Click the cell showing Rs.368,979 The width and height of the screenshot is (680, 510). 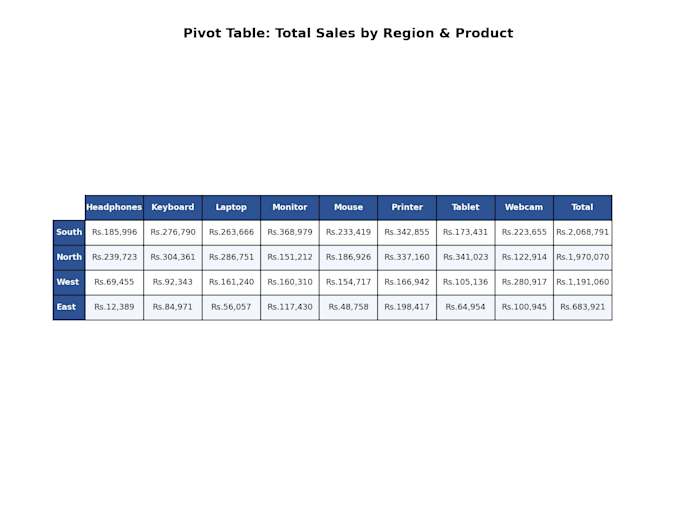[x=290, y=232]
